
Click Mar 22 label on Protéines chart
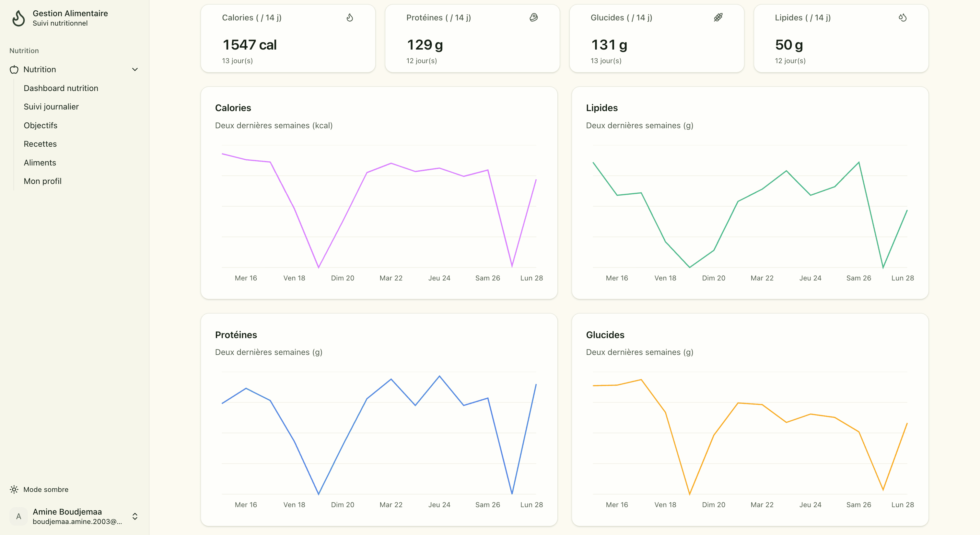point(391,505)
